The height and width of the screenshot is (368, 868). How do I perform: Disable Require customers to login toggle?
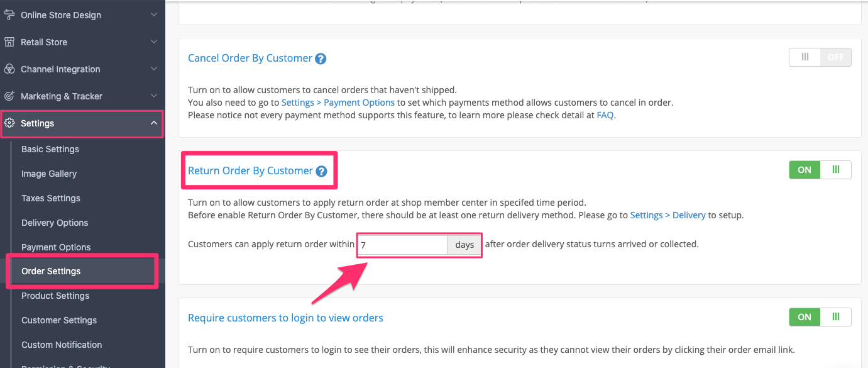(x=820, y=317)
